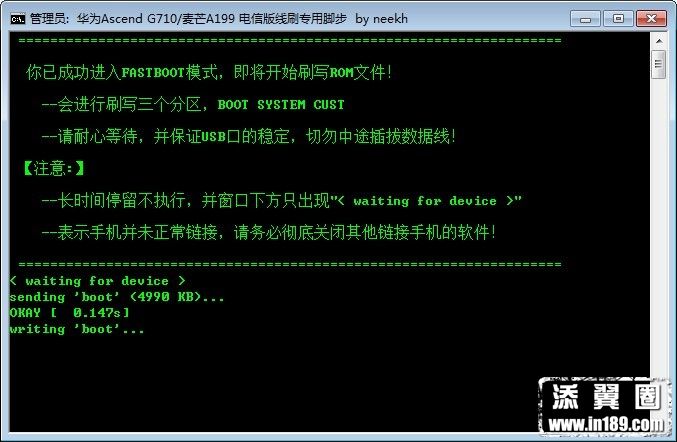Maximize the command prompt window
The height and width of the screenshot is (442, 677).
click(x=618, y=19)
